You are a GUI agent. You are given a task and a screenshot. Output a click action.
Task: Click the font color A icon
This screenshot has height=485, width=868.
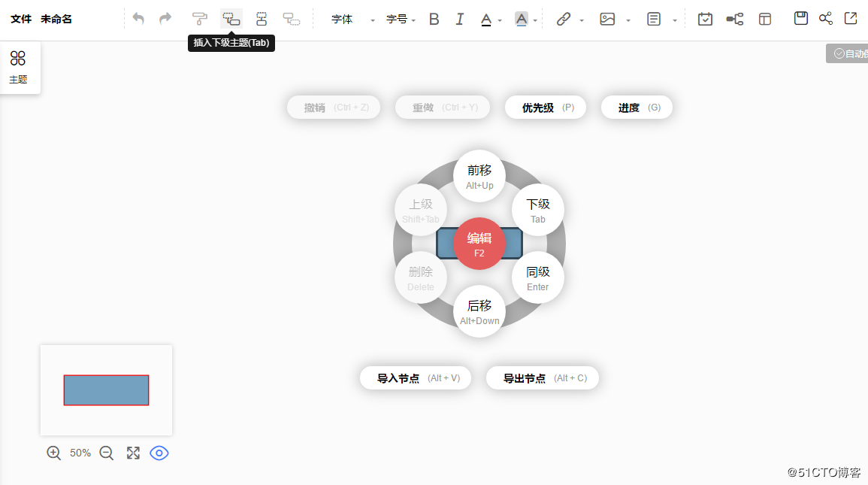486,20
